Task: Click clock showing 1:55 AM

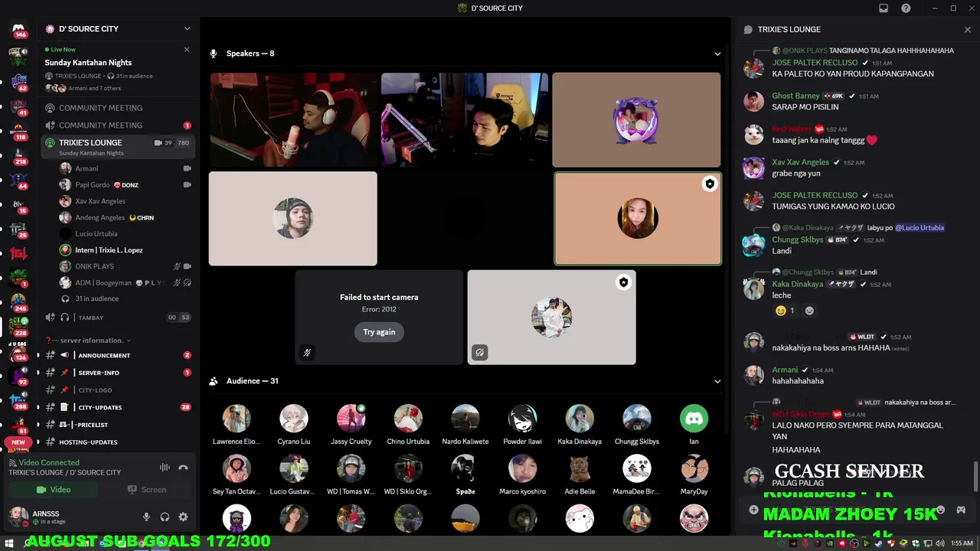Action: [962, 543]
